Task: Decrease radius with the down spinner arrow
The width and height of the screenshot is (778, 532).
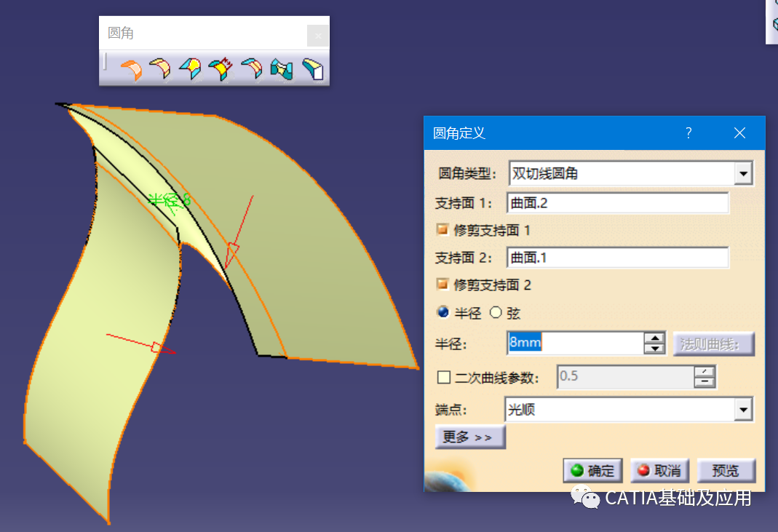Action: 655,349
